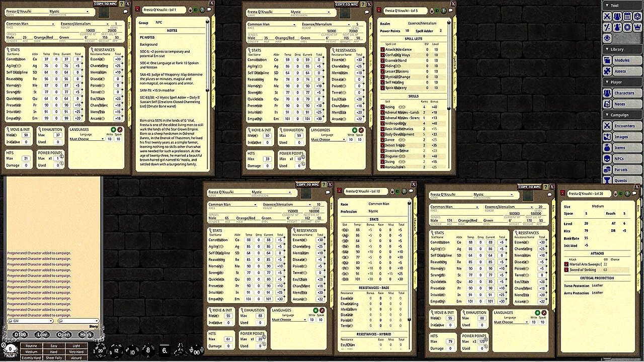Open link icon beside Sword of Striking attack

(x=567, y=270)
